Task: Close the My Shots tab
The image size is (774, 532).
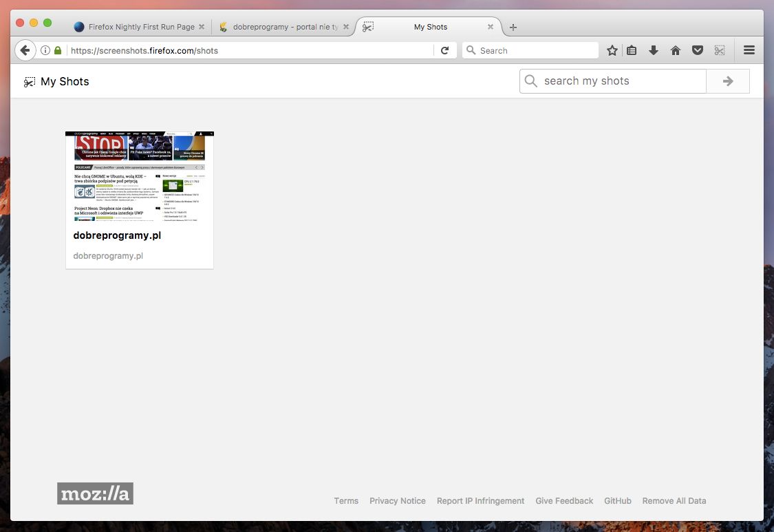Action: 490,27
